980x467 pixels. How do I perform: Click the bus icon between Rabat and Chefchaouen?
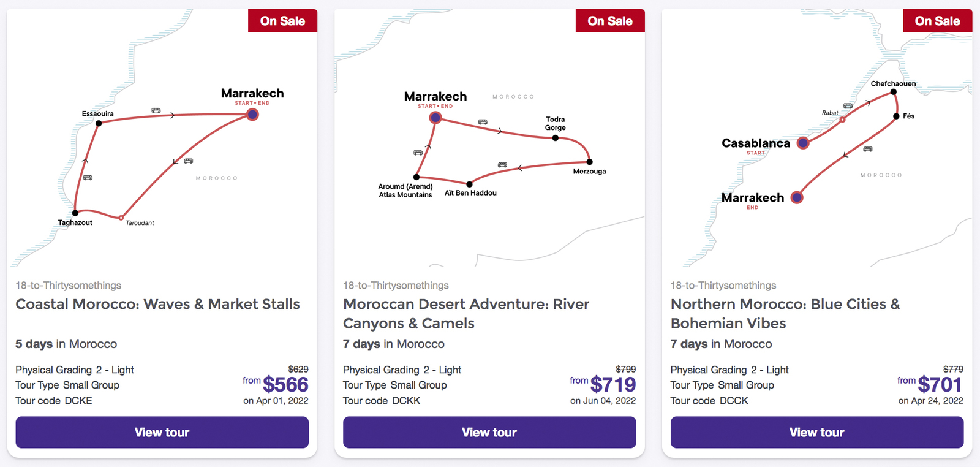click(847, 105)
